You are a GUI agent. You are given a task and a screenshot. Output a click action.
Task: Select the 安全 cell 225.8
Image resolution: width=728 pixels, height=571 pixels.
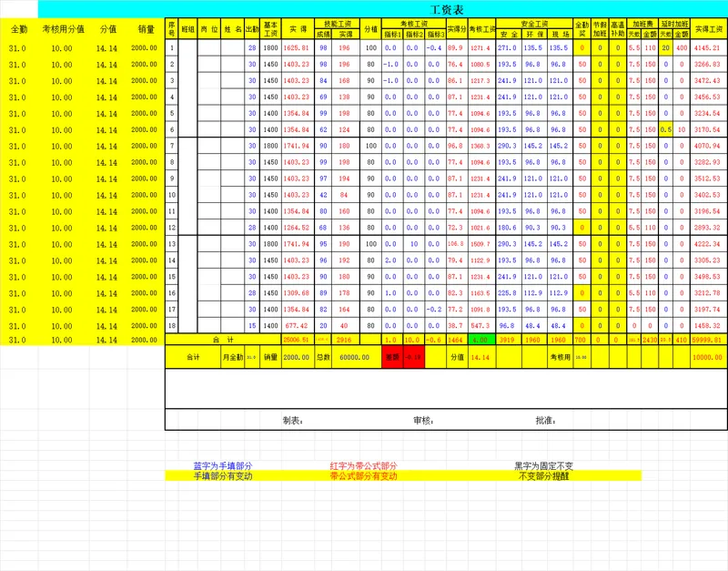[508, 293]
